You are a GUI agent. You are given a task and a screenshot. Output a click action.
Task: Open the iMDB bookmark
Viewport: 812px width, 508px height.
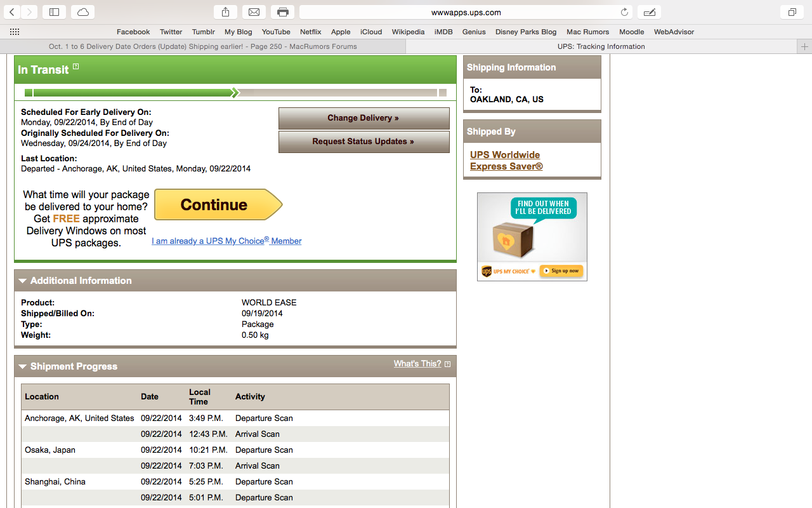pyautogui.click(x=443, y=32)
